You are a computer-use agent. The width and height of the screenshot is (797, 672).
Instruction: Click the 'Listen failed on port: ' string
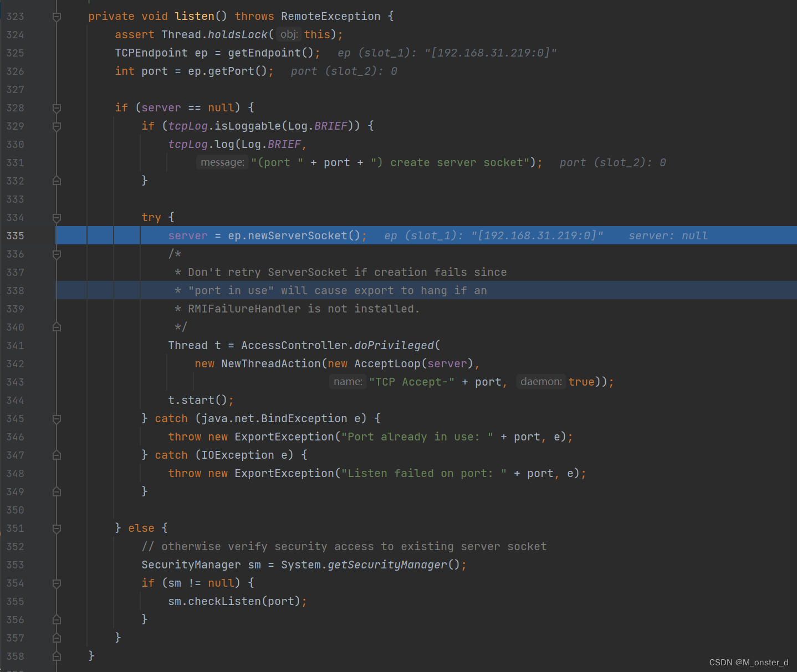click(x=424, y=474)
